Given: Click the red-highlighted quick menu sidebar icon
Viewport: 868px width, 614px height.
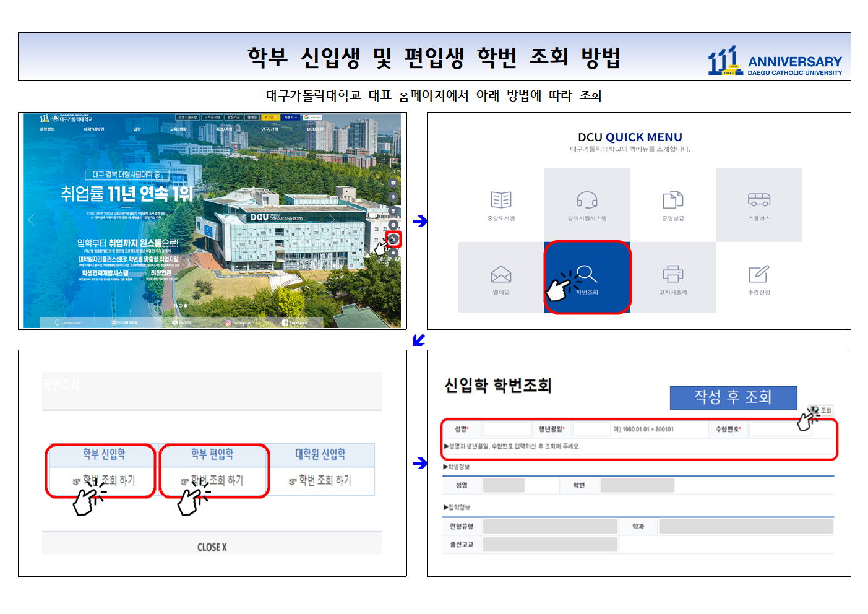Looking at the screenshot, I should click(393, 239).
